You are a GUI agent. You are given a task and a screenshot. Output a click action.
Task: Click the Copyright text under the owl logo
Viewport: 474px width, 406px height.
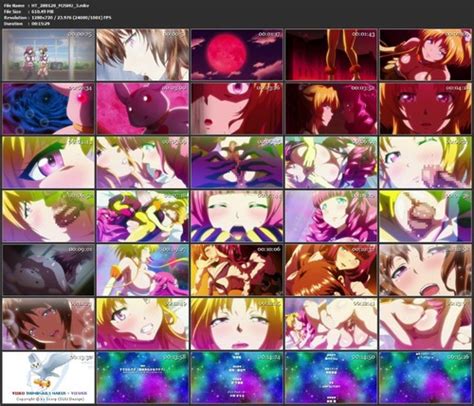[x=50, y=399]
